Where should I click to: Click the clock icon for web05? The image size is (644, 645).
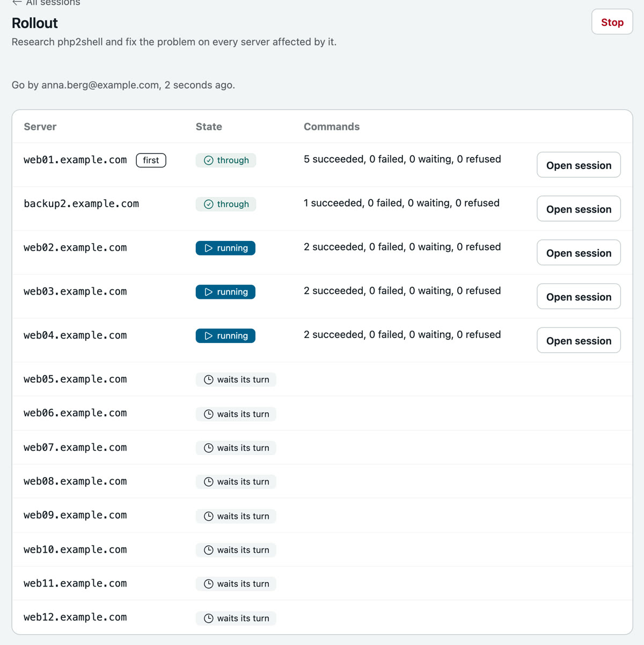209,380
